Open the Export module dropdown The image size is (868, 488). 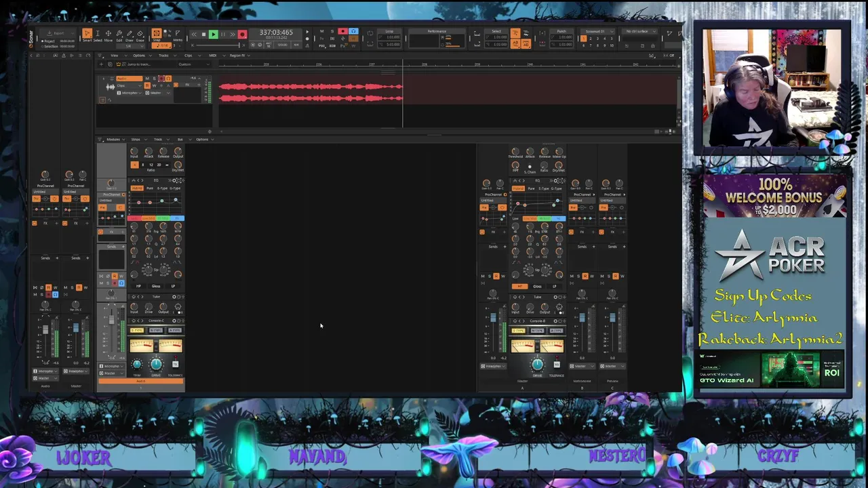point(58,33)
